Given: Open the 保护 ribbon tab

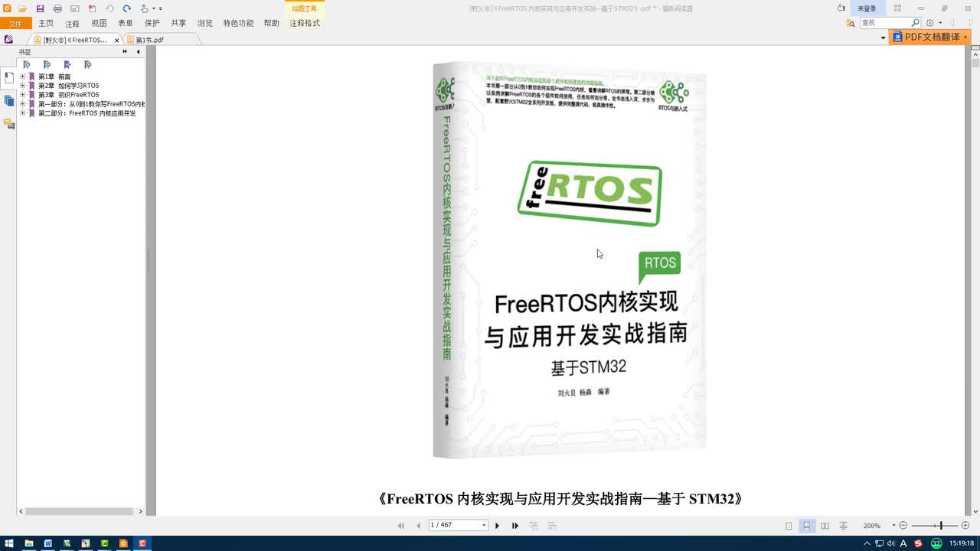Looking at the screenshot, I should [x=152, y=24].
